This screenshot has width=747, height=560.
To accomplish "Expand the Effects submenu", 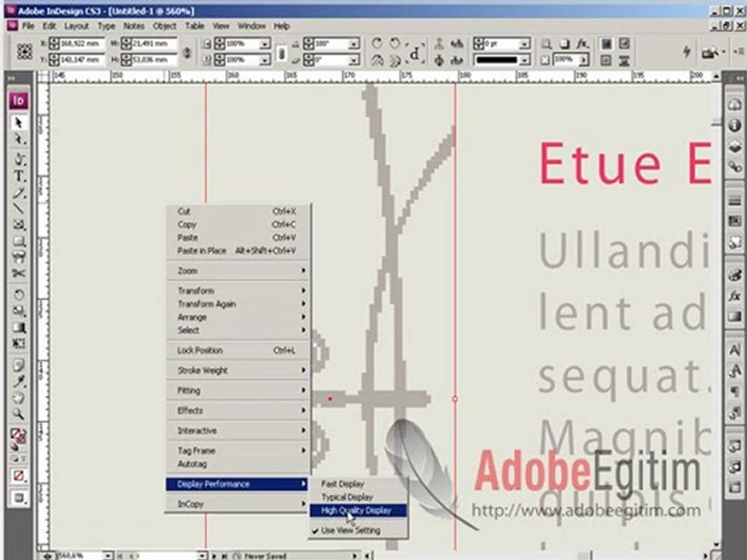I will (238, 411).
